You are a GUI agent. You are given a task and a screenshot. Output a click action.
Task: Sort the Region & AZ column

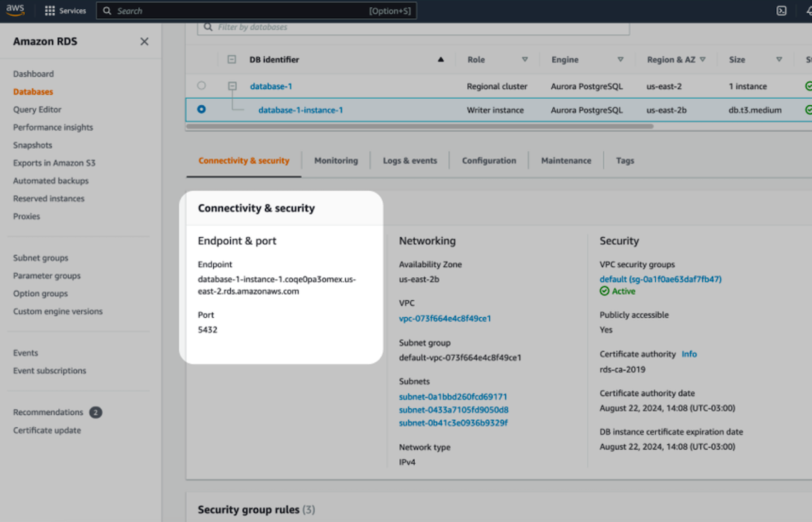[x=702, y=60]
